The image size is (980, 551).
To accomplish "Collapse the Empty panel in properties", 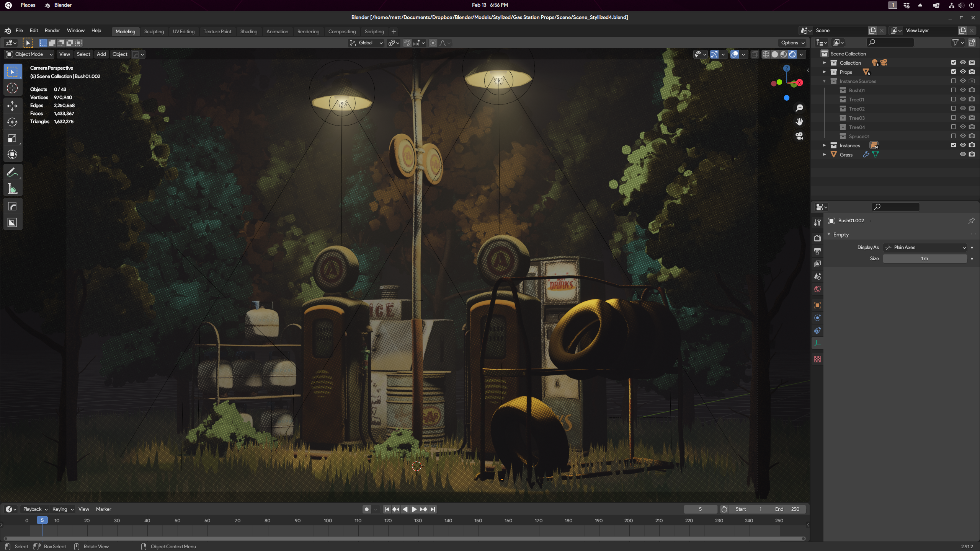I will pos(829,235).
